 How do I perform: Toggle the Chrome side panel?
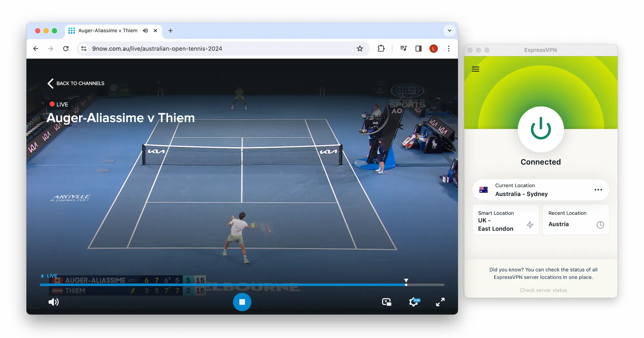point(418,49)
